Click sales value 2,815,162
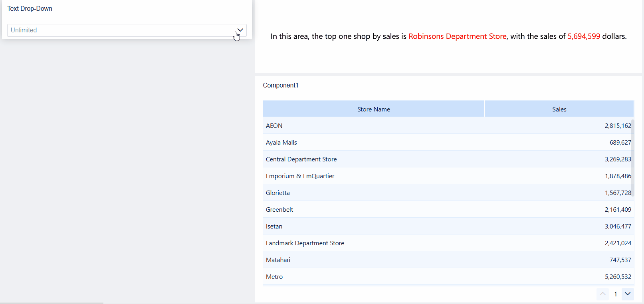Viewport: 644px width, 304px height. pyautogui.click(x=618, y=126)
